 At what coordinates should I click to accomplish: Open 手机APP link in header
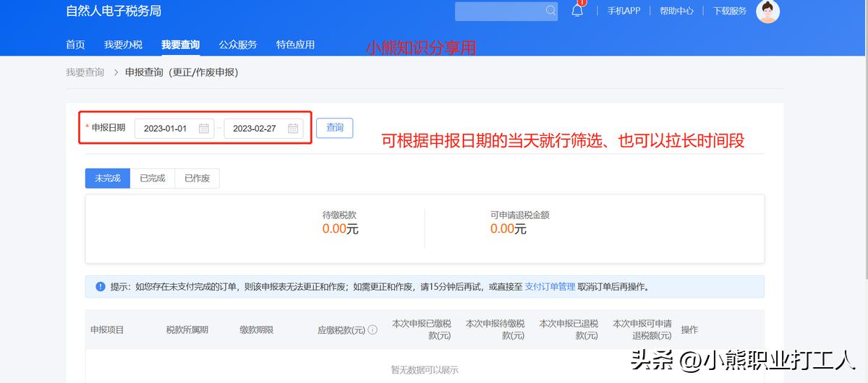point(624,11)
